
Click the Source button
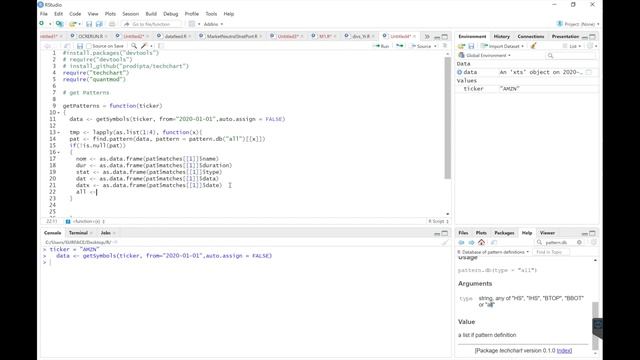click(421, 46)
